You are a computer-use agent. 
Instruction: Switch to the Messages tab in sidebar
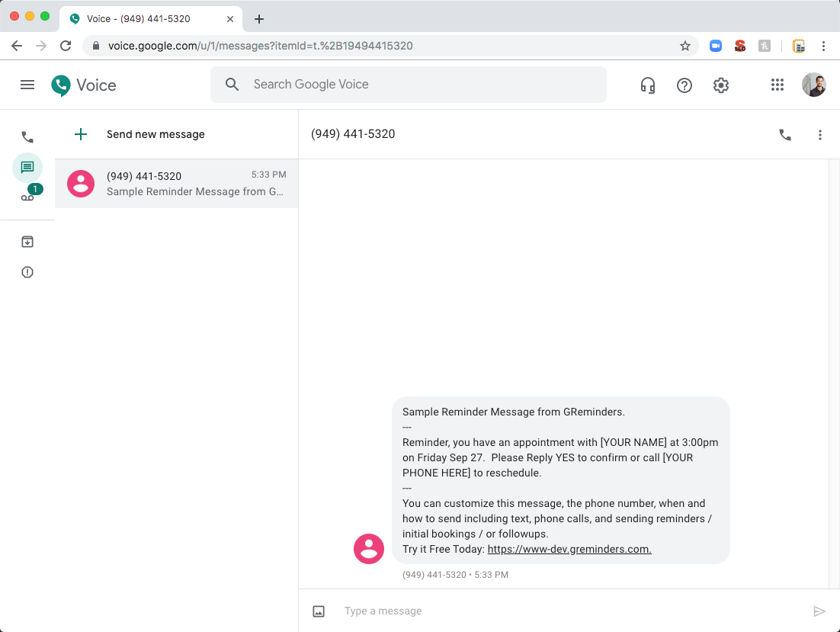pyautogui.click(x=27, y=168)
